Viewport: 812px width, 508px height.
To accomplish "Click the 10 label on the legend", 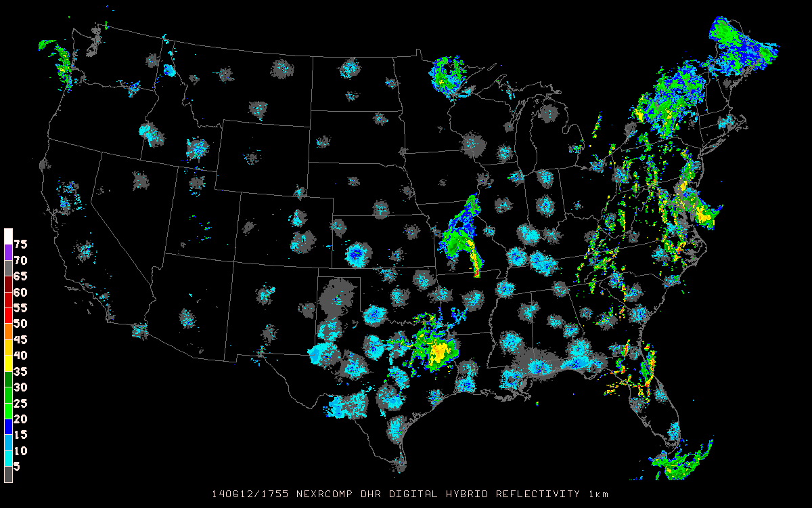I will (x=20, y=451).
